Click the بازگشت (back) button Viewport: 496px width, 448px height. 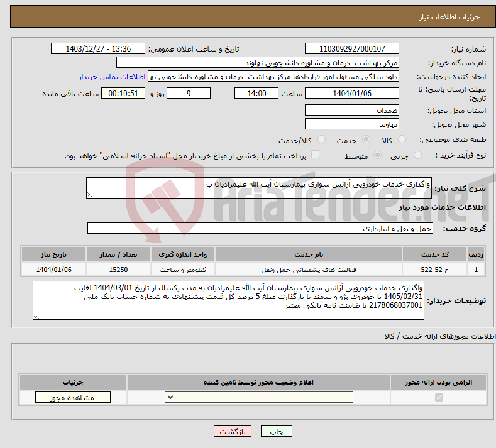(233, 431)
